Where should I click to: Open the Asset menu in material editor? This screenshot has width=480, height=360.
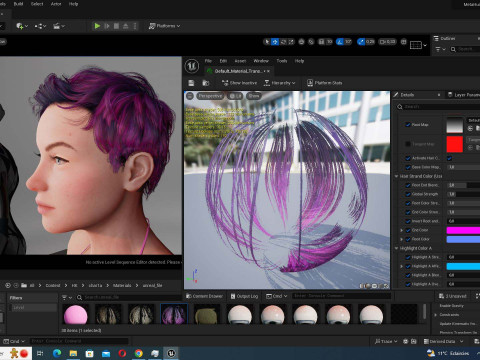240,61
